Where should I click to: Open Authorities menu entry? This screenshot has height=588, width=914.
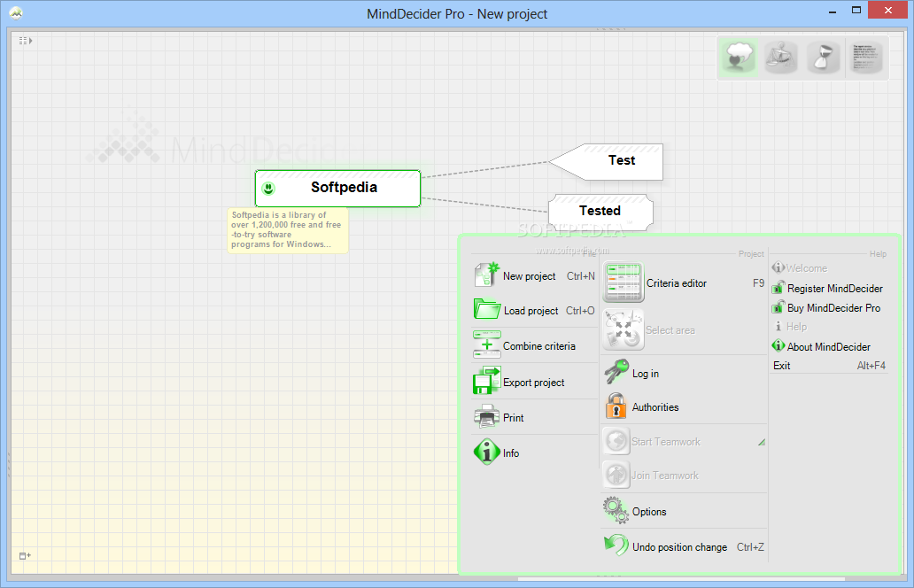point(684,406)
